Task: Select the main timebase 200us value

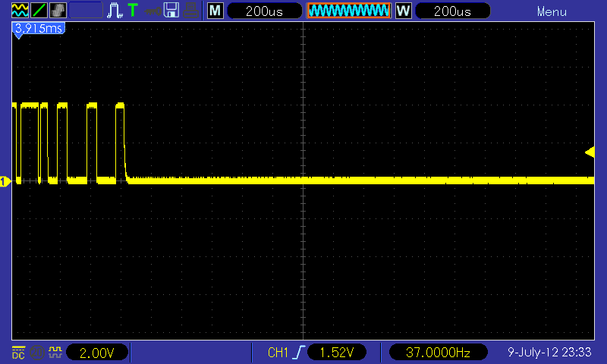Action: pos(264,11)
